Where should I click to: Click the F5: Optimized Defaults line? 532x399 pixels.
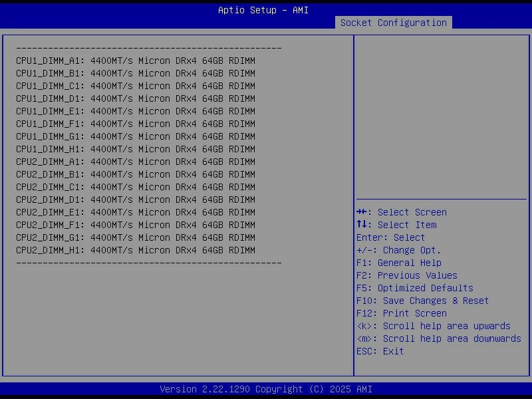414,288
